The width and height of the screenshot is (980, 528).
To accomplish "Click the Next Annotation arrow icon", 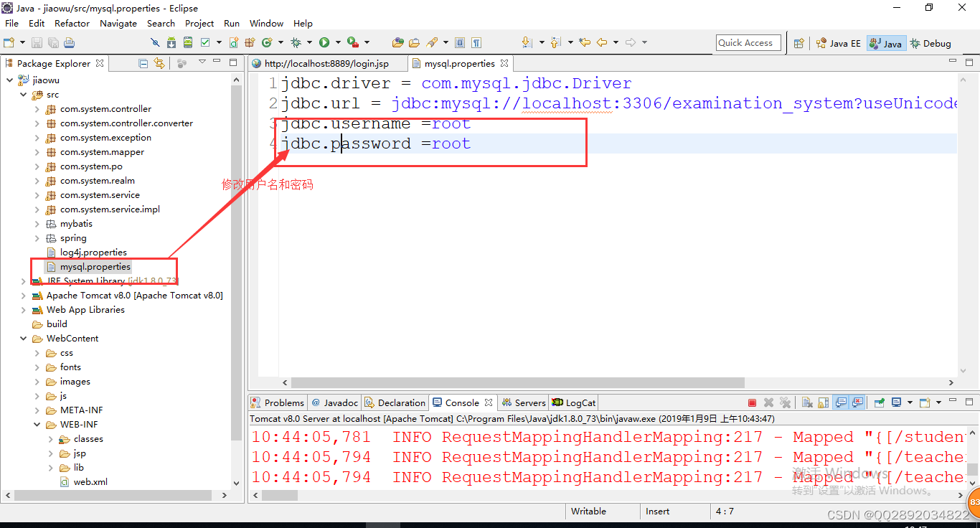I will (x=527, y=43).
